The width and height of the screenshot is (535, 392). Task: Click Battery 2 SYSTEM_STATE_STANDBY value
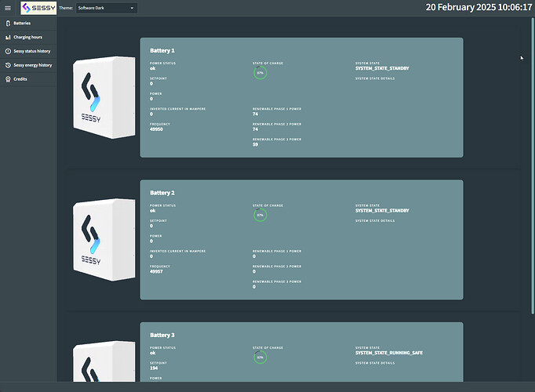tap(382, 210)
